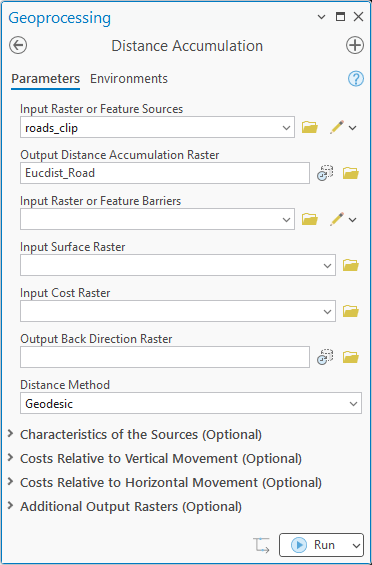Click the Input Surface Raster label
Screen dimensions: 372x565
[x=73, y=247]
